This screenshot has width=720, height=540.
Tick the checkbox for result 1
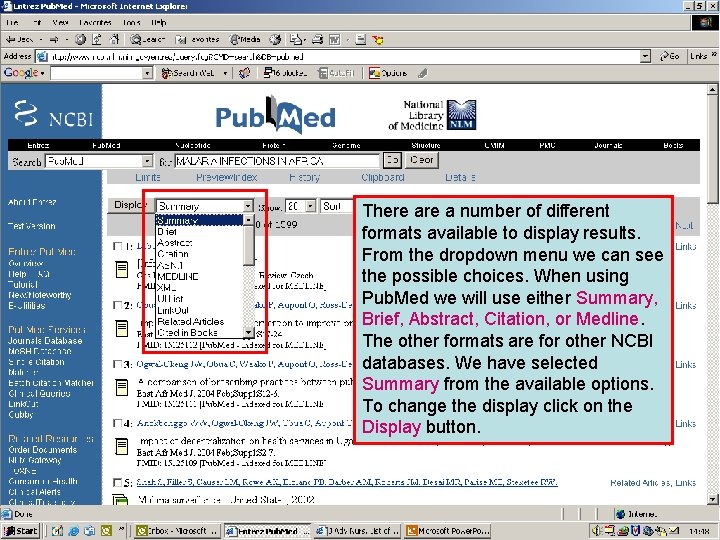tap(117, 247)
